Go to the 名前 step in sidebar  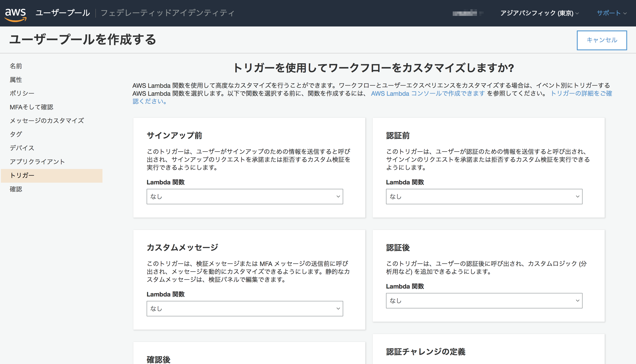[16, 66]
